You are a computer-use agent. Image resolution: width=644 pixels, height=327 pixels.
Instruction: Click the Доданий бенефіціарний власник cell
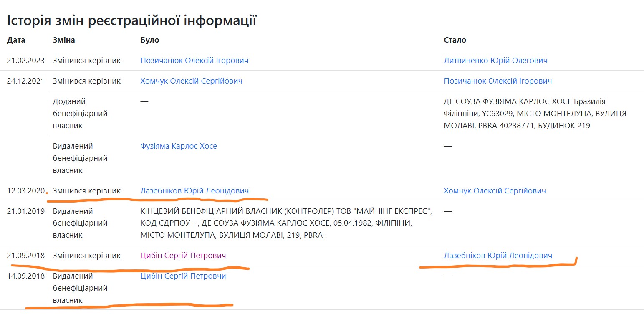click(80, 113)
